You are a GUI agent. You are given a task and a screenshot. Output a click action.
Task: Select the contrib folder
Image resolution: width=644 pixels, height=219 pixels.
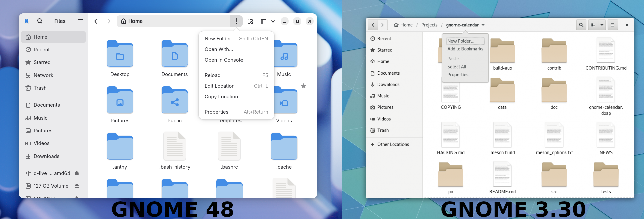(554, 51)
